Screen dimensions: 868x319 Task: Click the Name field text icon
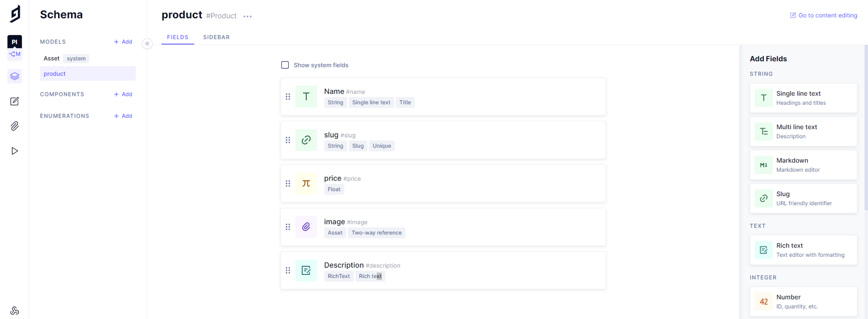306,97
